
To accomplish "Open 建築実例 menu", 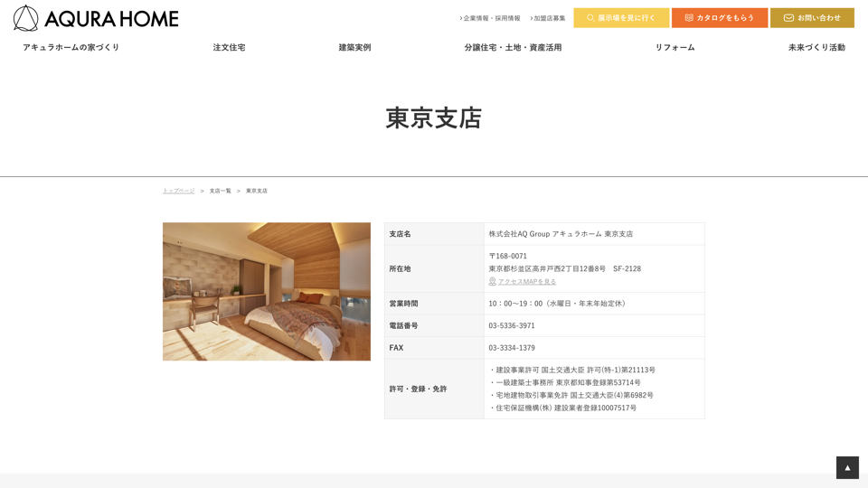I will click(x=354, y=48).
